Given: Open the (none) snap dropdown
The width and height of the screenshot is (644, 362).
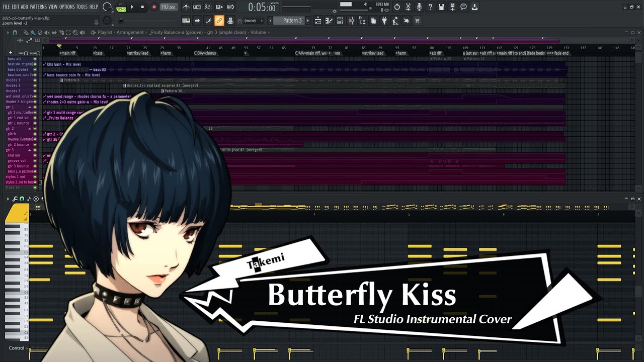Looking at the screenshot, I should (253, 21).
